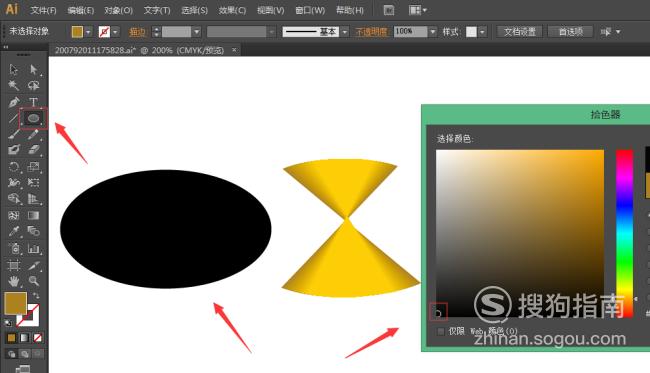Adjust the stroke weight stepper arrows

click(156, 31)
